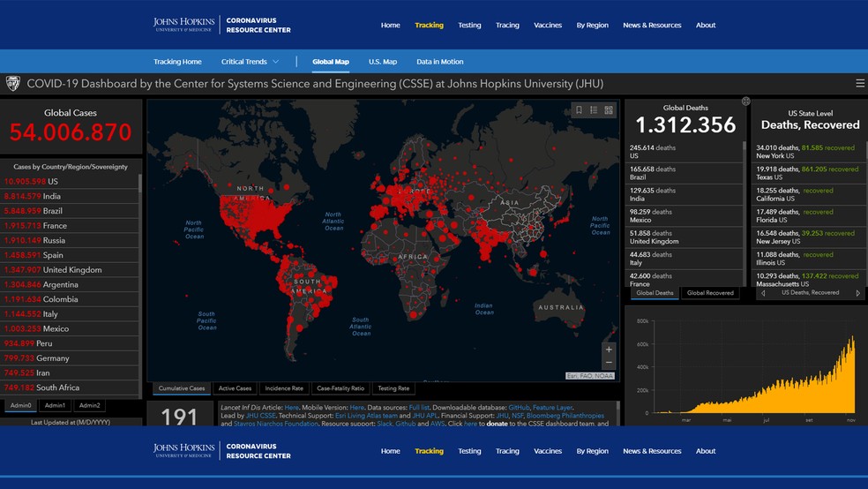
Task: Open the Downloadable database GitHub link
Action: click(x=519, y=408)
